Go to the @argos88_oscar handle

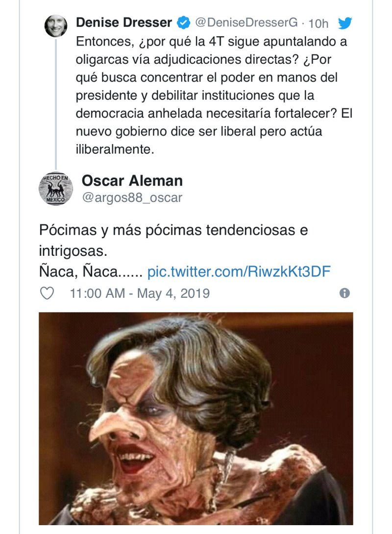132,198
